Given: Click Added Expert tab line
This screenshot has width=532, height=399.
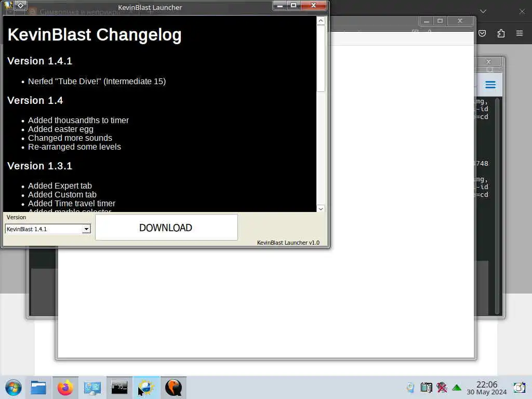Looking at the screenshot, I should click(x=60, y=186).
